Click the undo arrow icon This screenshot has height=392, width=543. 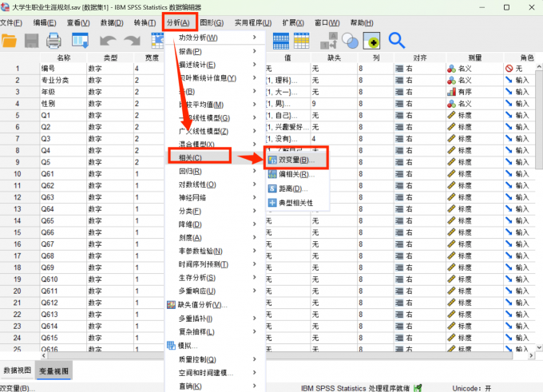[108, 41]
